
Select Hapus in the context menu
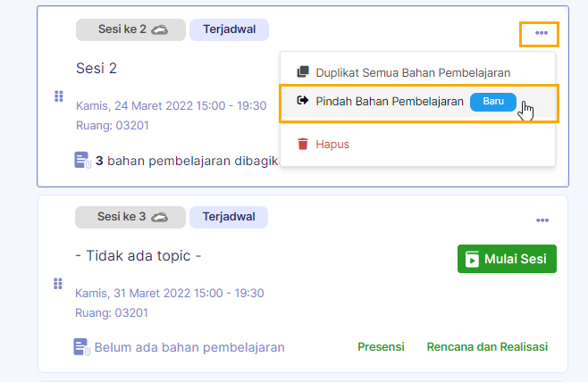pos(332,144)
